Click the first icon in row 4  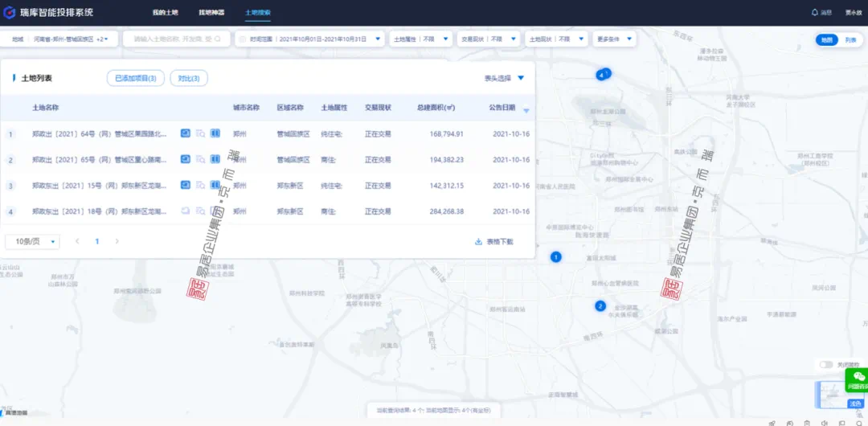186,211
